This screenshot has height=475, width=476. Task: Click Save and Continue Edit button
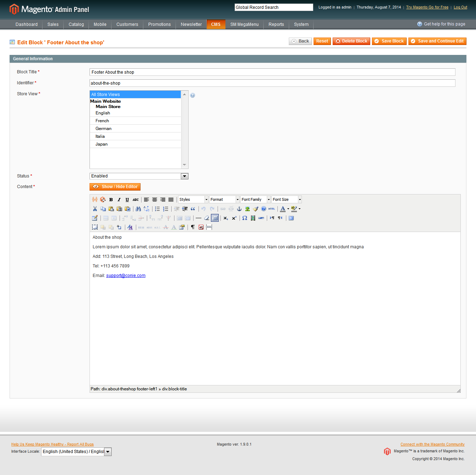(x=437, y=41)
